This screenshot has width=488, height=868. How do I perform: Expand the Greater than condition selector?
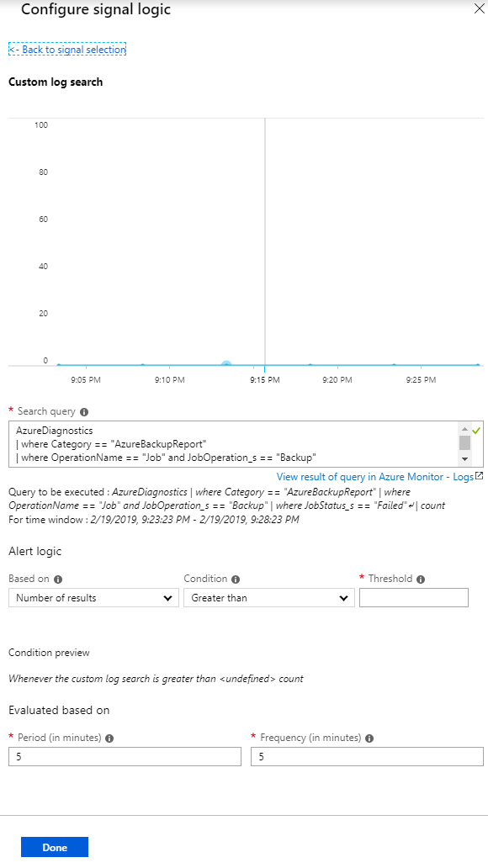pos(344,597)
